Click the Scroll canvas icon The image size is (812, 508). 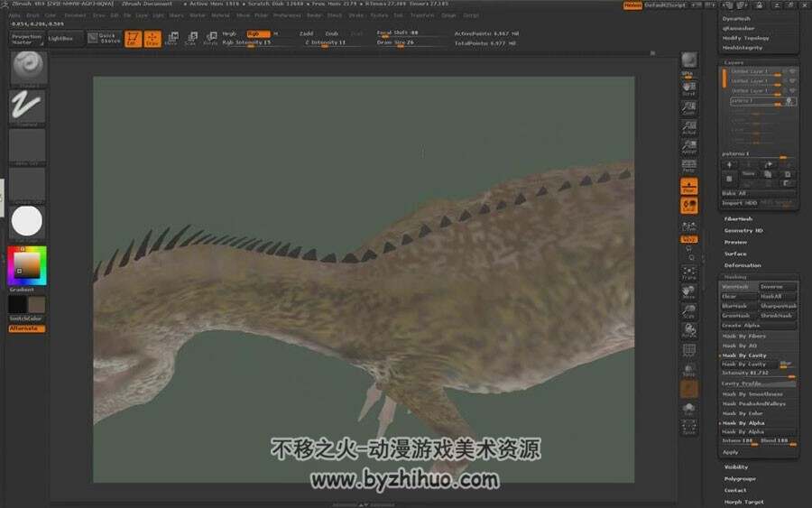[x=688, y=88]
